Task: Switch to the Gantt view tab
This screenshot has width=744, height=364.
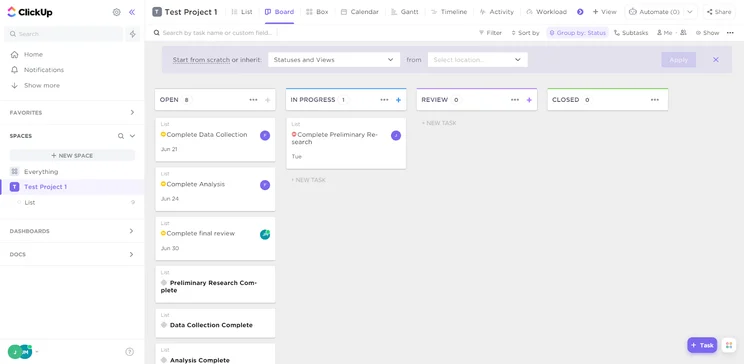Action: pos(405,12)
